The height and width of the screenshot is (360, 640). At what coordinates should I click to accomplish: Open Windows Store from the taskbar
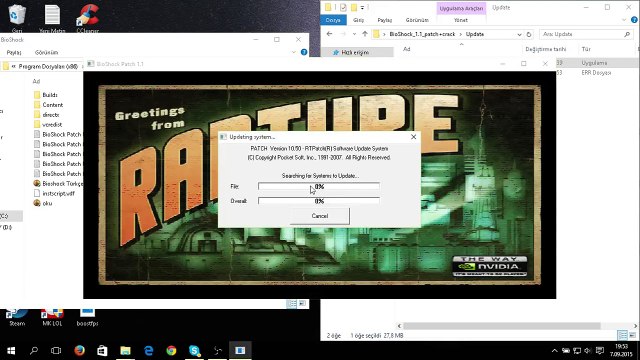[102, 350]
